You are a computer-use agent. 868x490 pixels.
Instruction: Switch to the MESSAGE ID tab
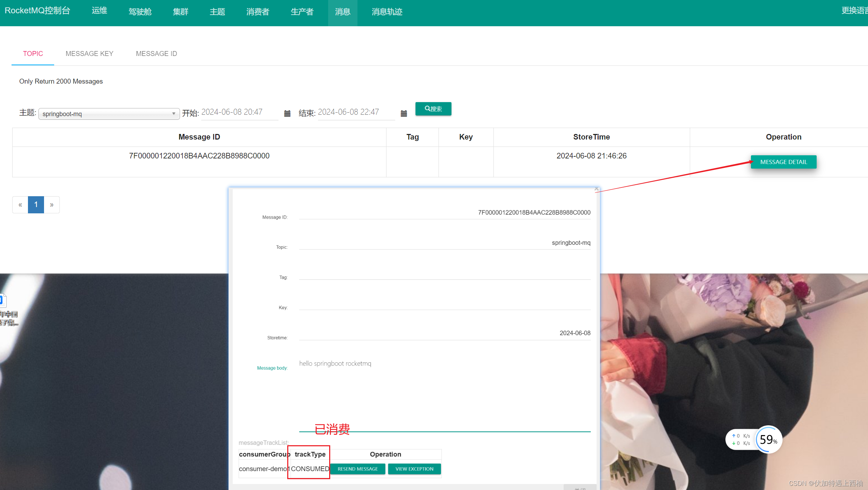pos(156,54)
